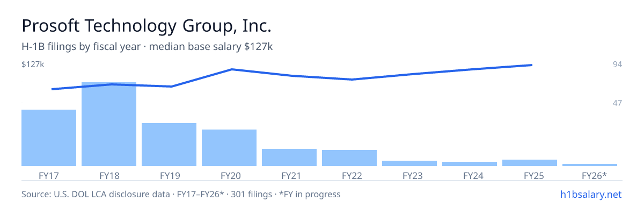Open the h1bsalary.net link

click(x=590, y=194)
